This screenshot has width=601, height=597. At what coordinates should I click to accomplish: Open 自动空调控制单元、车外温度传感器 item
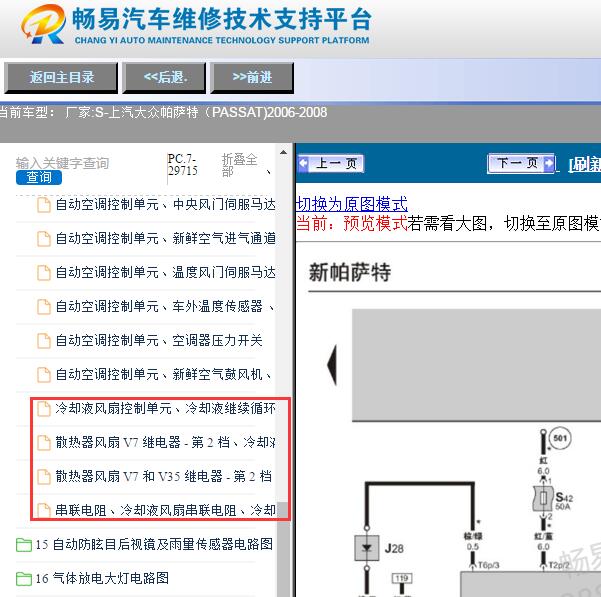tap(165, 307)
